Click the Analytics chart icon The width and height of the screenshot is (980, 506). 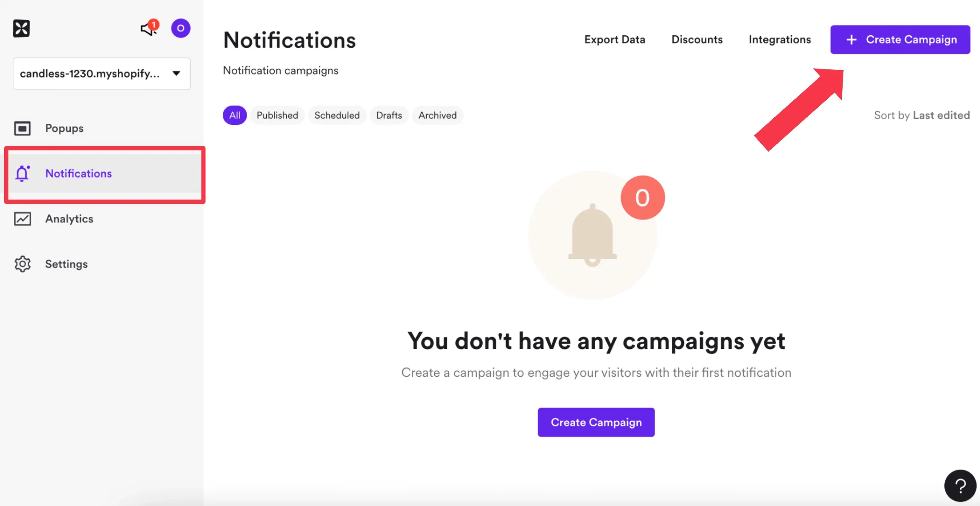point(23,219)
